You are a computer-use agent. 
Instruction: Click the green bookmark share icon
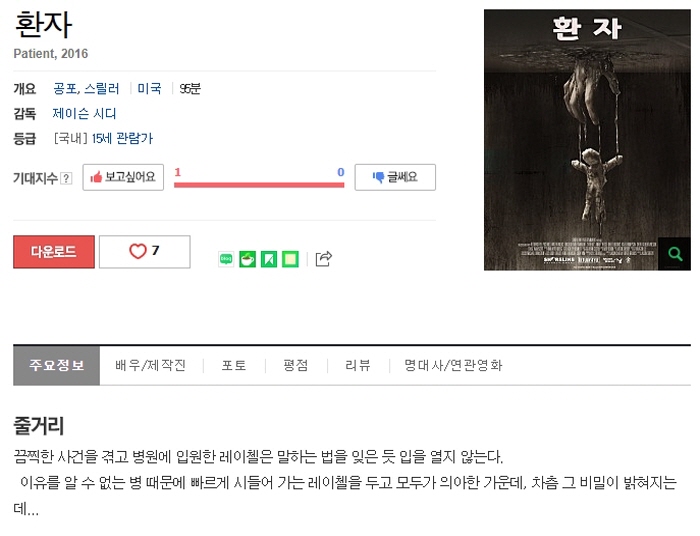pos(269,259)
